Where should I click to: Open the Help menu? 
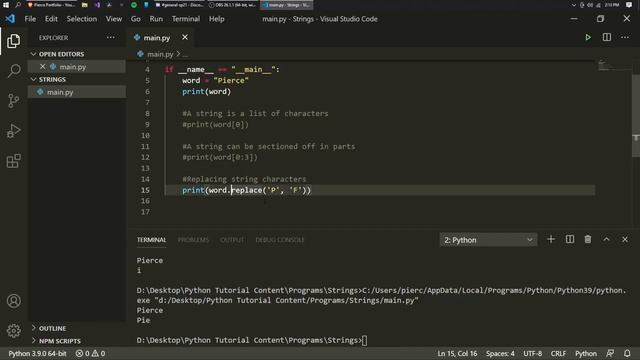point(217,19)
